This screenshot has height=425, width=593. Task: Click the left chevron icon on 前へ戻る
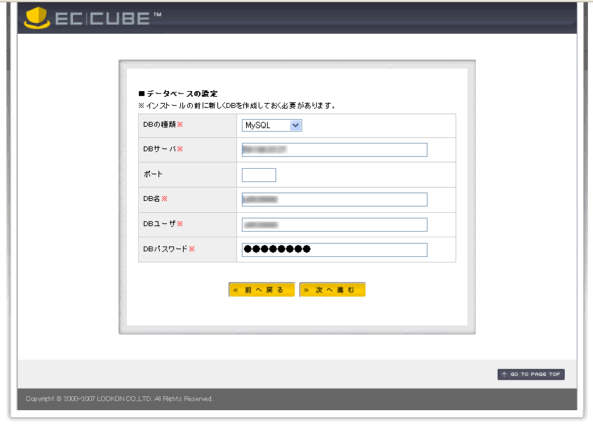[x=236, y=290]
